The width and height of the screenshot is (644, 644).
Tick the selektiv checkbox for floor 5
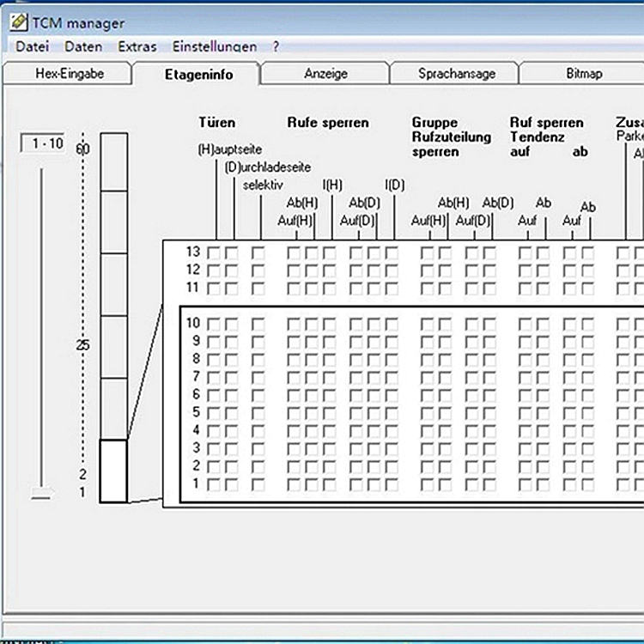point(258,413)
